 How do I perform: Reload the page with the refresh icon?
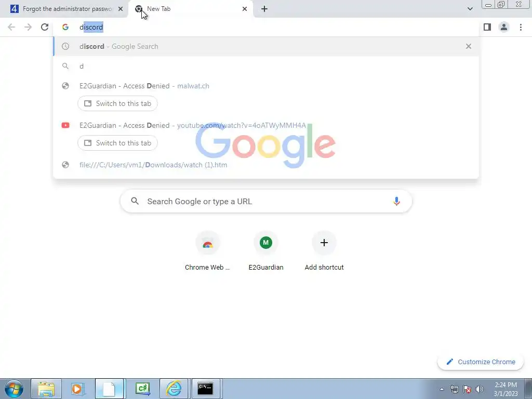pyautogui.click(x=45, y=27)
